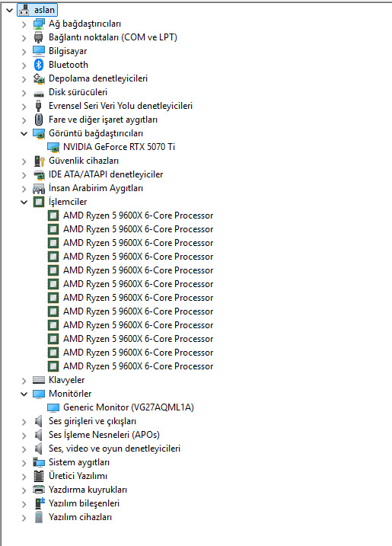
Task: Collapse the Görüntü bağdaştırıcıları section
Action: click(x=24, y=133)
